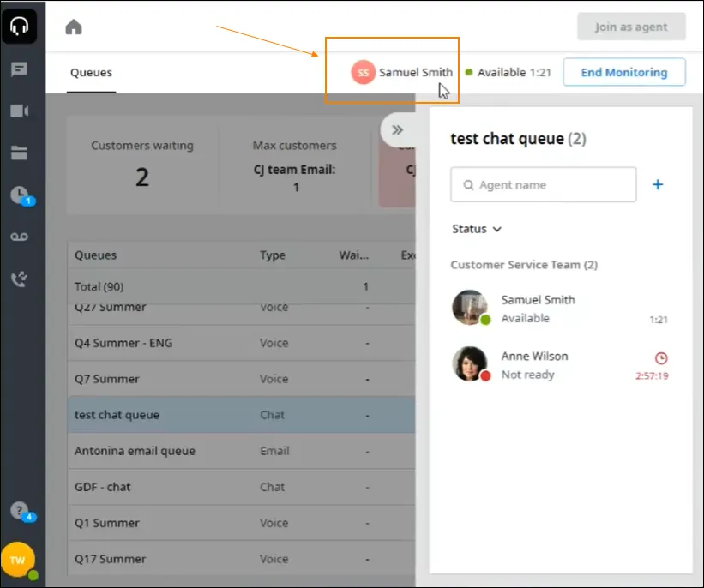Click Anne Wilson name in agent list

click(535, 356)
